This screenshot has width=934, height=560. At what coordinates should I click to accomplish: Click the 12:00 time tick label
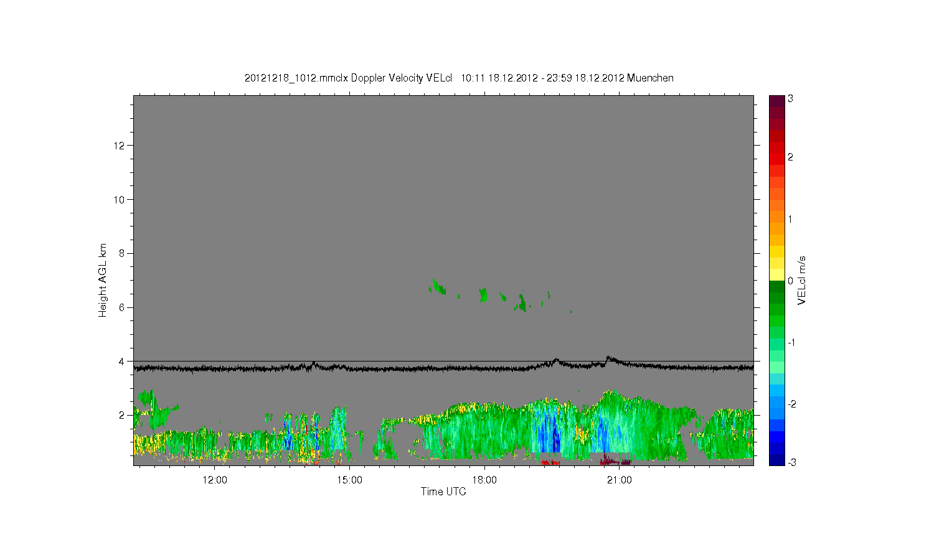point(215,480)
